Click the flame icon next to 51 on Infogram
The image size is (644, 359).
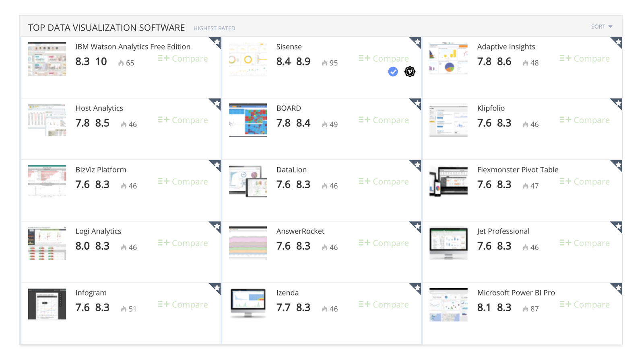[x=124, y=309]
